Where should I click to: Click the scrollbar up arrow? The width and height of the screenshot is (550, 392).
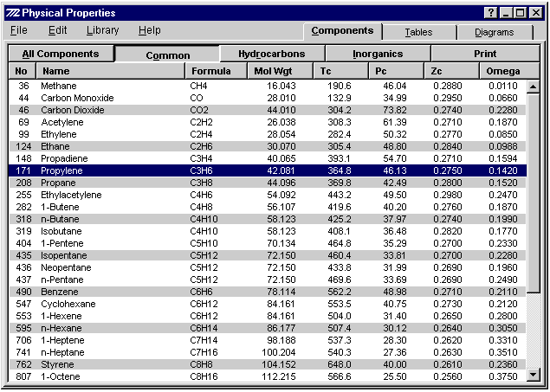pyautogui.click(x=534, y=87)
